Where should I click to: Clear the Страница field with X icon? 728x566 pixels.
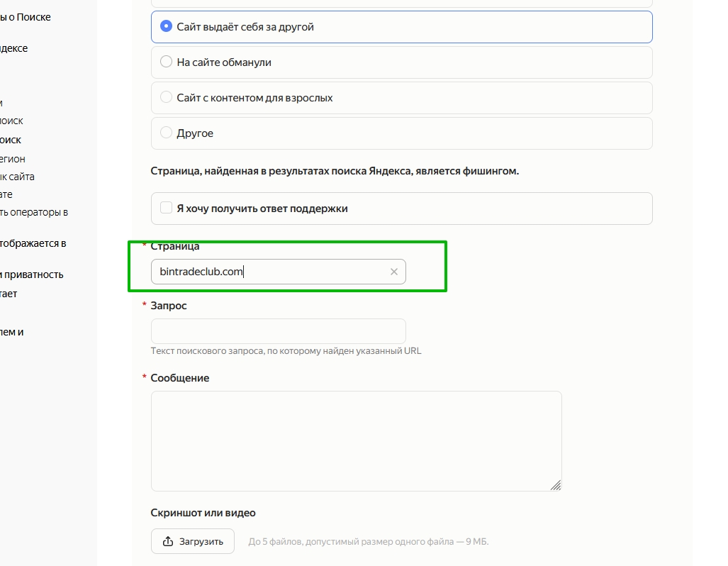click(394, 272)
